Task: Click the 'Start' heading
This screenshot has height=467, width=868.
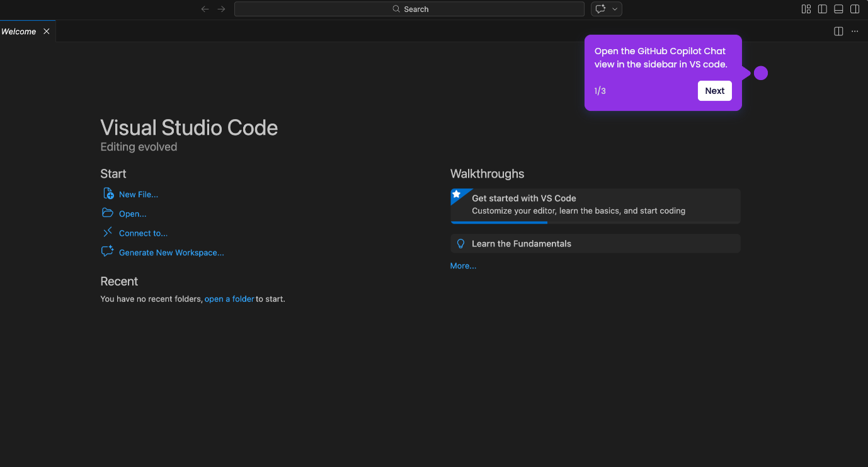Action: 113,174
